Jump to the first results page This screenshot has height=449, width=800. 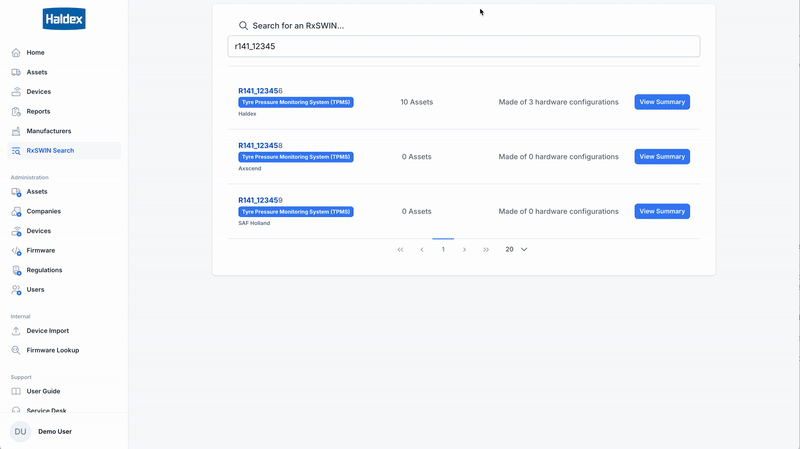click(400, 249)
